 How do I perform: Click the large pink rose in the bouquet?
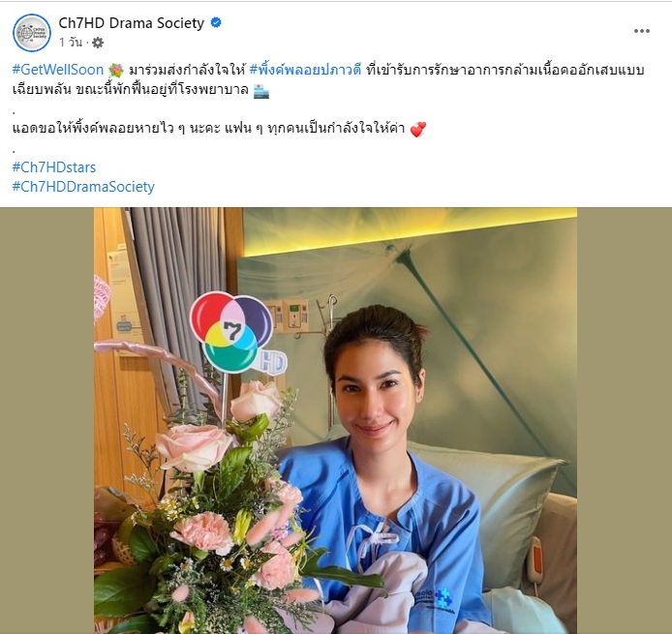pyautogui.click(x=194, y=445)
